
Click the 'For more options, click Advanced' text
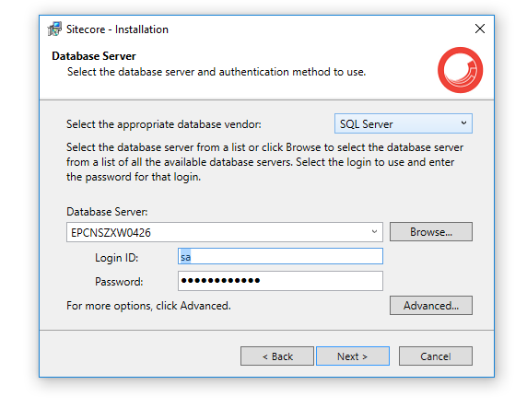click(x=148, y=306)
